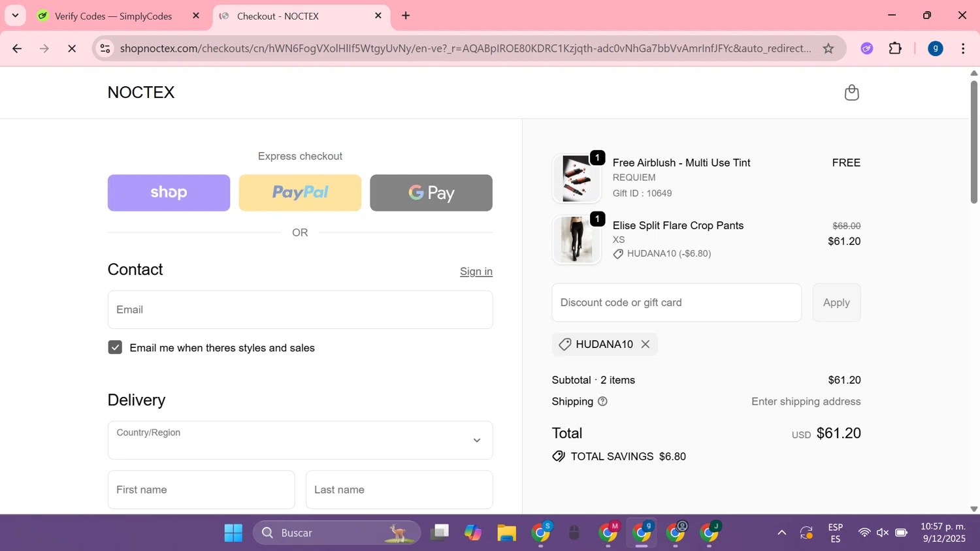The height and width of the screenshot is (551, 980).
Task: Bookmark this page with the star icon
Action: (828, 48)
